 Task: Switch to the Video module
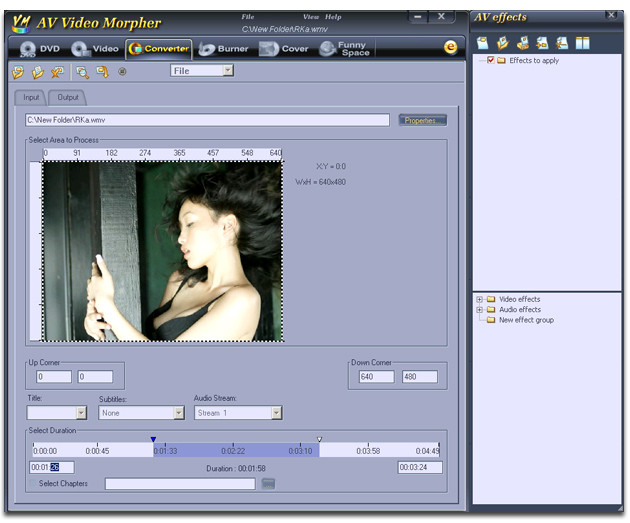[x=95, y=49]
